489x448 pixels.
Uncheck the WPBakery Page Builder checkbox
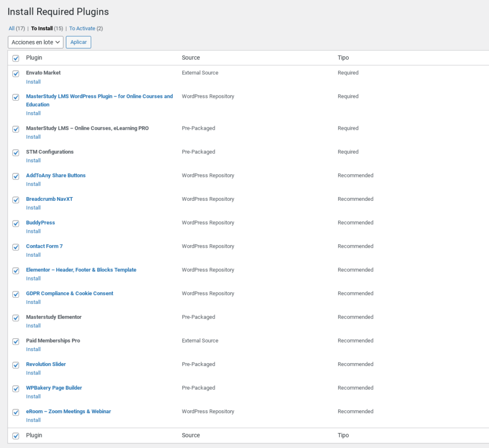coord(16,389)
